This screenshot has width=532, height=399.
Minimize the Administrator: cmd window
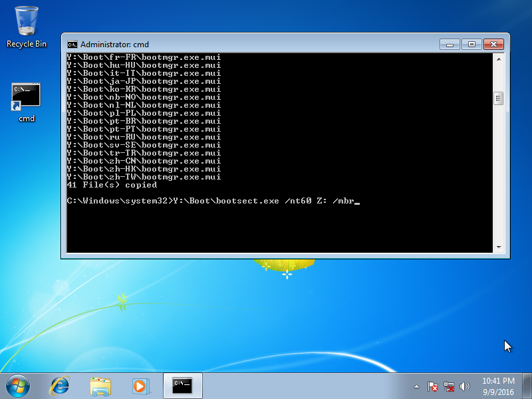coord(450,44)
